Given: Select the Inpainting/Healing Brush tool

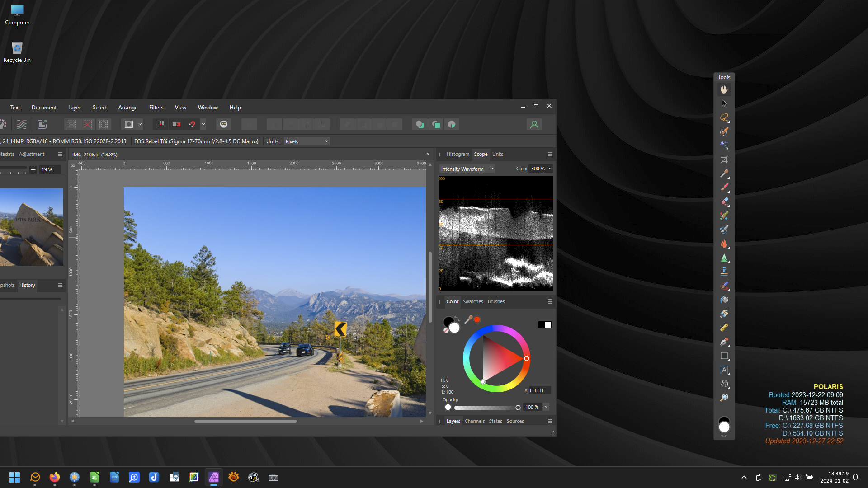Looking at the screenshot, I should [x=724, y=286].
